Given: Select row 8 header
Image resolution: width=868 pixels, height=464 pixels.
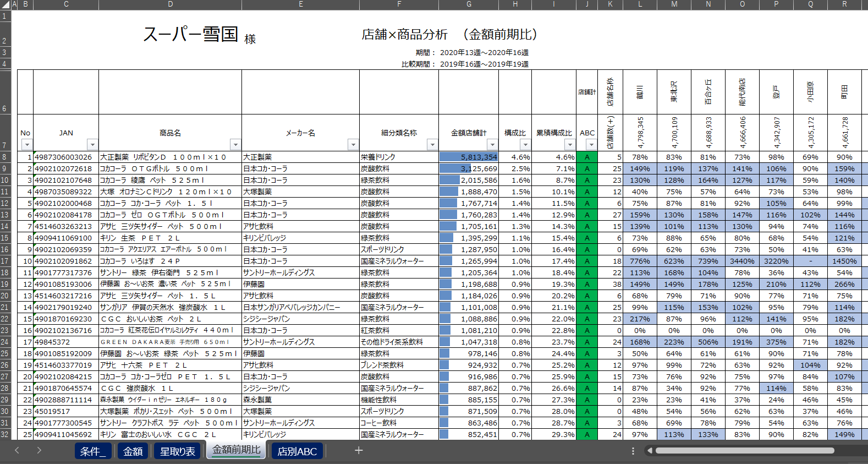Looking at the screenshot, I should 5,157.
